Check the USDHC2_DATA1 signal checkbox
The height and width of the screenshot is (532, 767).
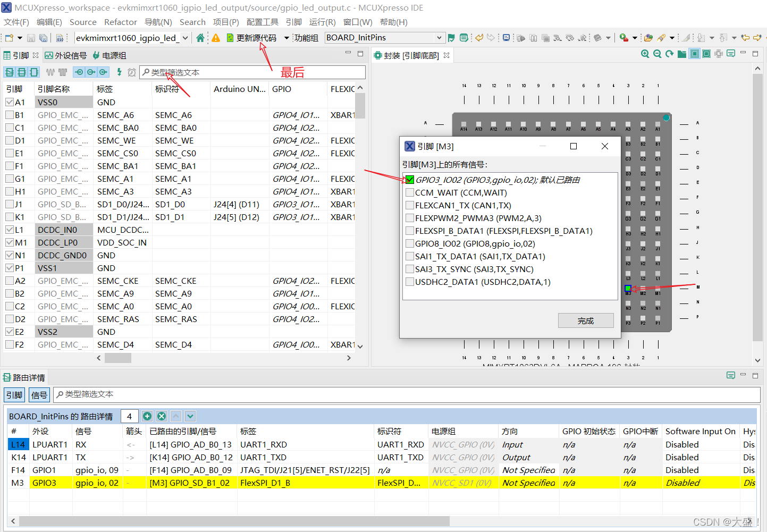(x=409, y=282)
